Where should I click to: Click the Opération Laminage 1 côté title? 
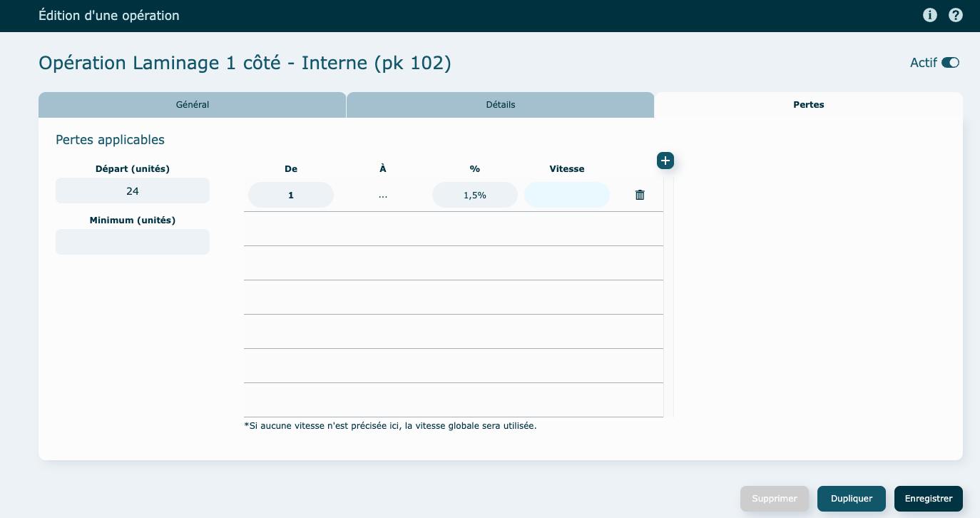tap(245, 64)
